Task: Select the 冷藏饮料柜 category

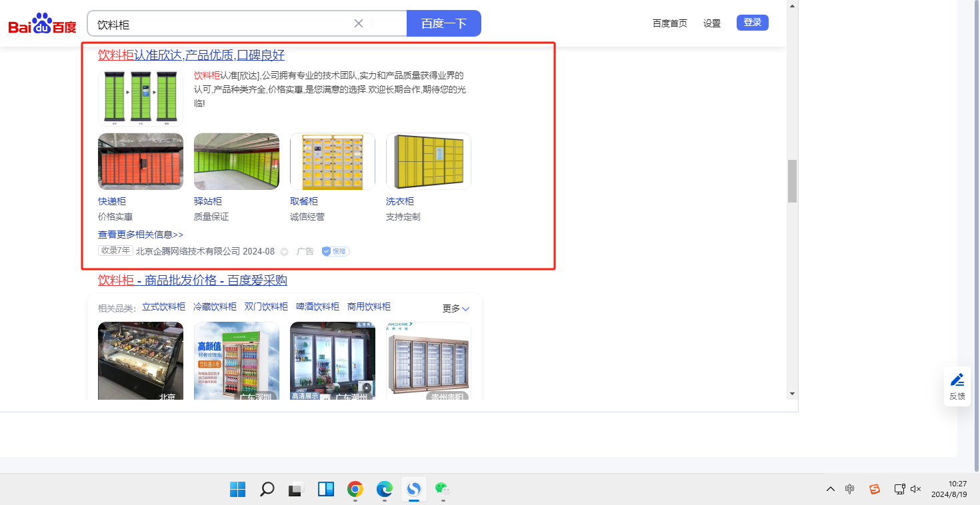Action: (215, 306)
